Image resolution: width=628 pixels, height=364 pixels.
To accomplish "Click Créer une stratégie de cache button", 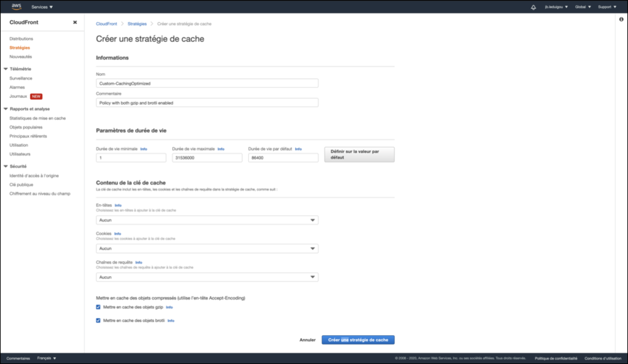I will pos(358,340).
